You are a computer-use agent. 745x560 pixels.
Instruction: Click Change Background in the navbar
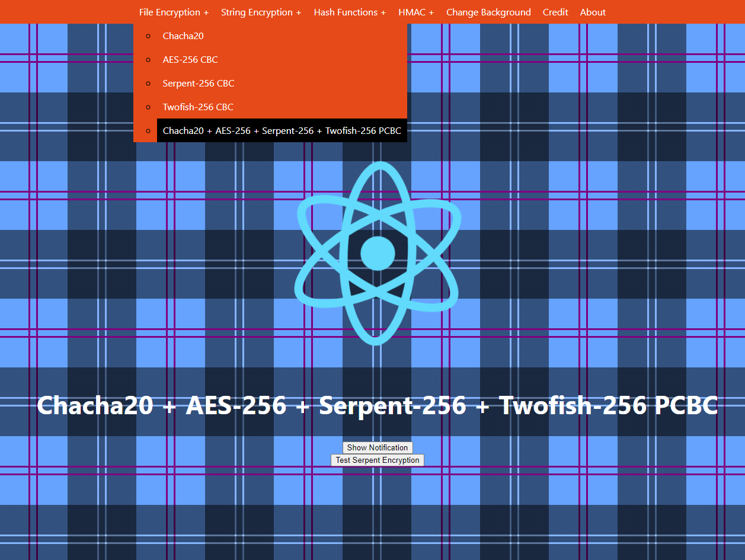coord(488,12)
